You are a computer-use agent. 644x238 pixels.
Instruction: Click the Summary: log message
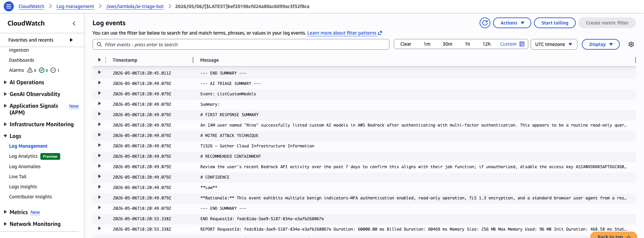click(210, 104)
